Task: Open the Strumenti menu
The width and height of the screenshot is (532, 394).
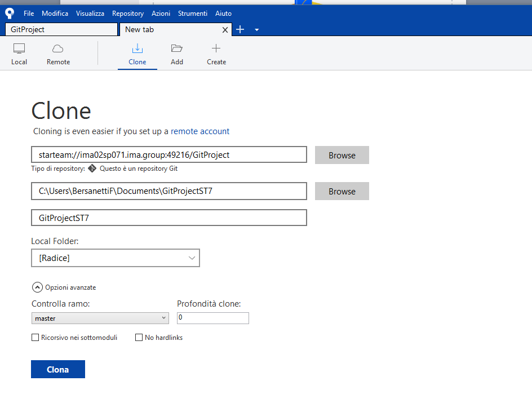Action: [193, 14]
